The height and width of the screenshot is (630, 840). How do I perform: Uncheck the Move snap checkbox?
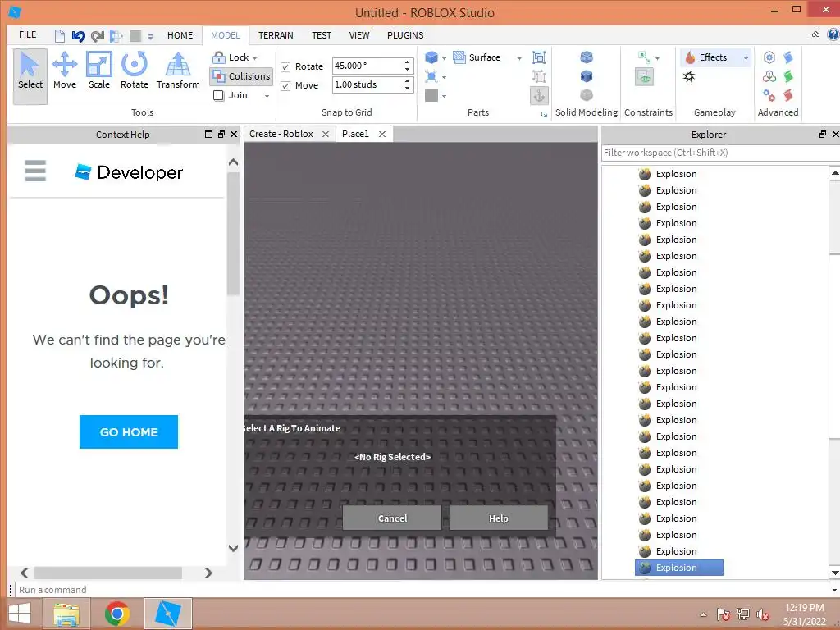tap(285, 85)
